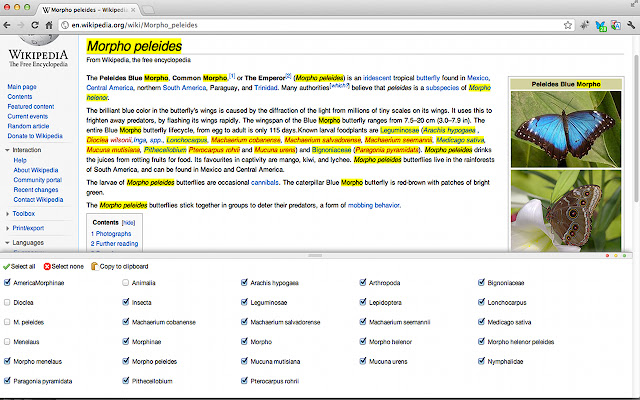Click the red X Select none icon

click(x=47, y=267)
